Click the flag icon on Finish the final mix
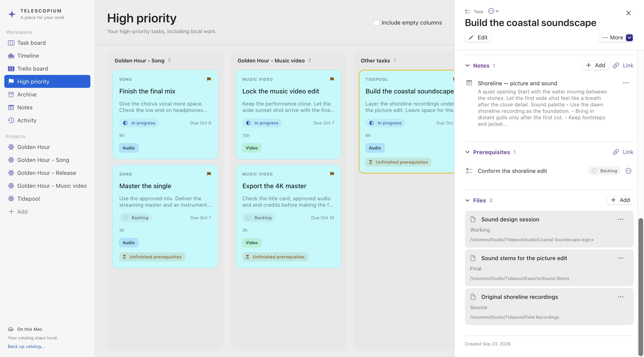 pos(209,79)
